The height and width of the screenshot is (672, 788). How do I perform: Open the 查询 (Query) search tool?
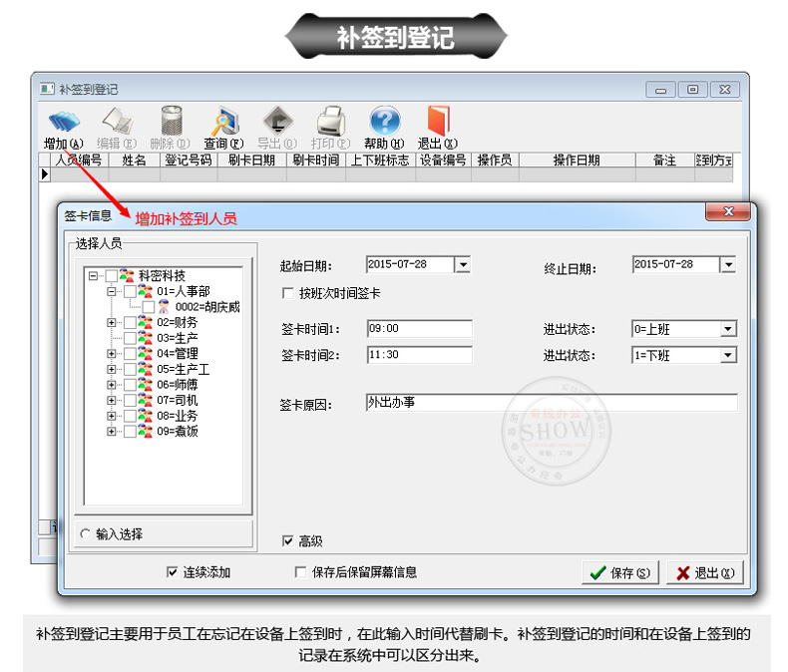click(x=223, y=122)
